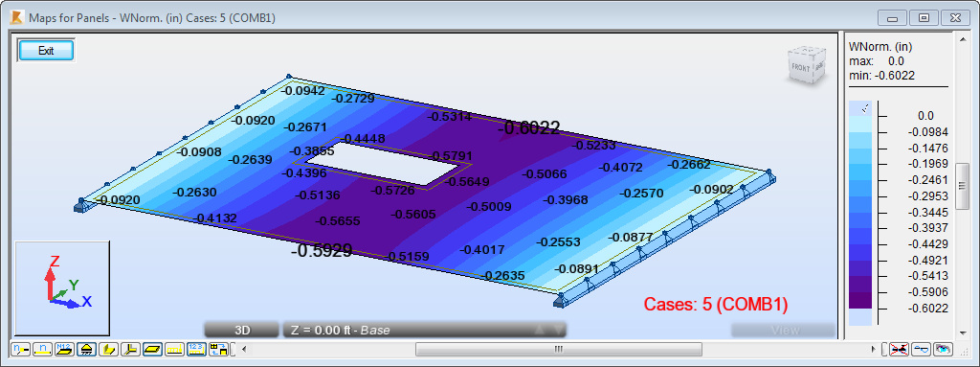
Task: Open the Z = 0.00 ft - Base selector
Action: [425, 330]
